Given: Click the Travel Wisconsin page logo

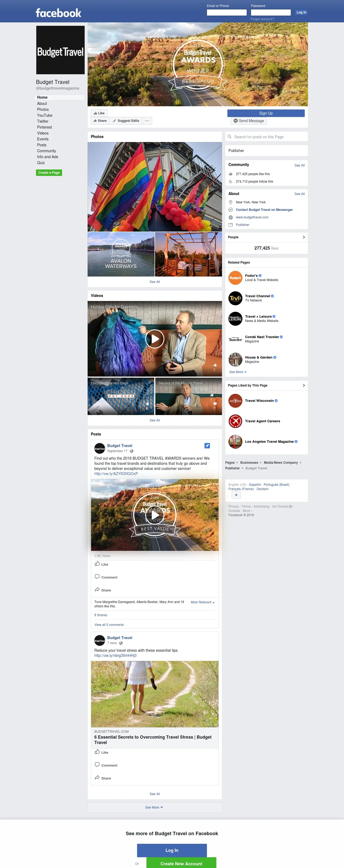Looking at the screenshot, I should click(x=235, y=401).
